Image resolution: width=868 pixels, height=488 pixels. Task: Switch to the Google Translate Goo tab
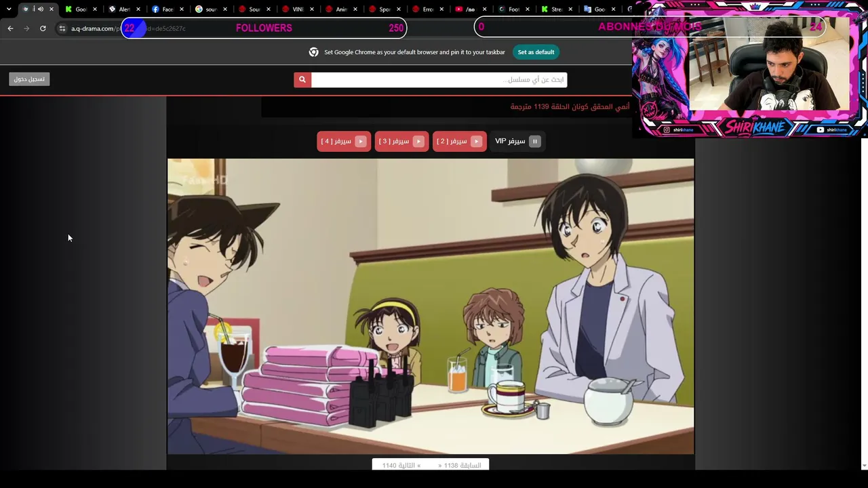click(600, 9)
